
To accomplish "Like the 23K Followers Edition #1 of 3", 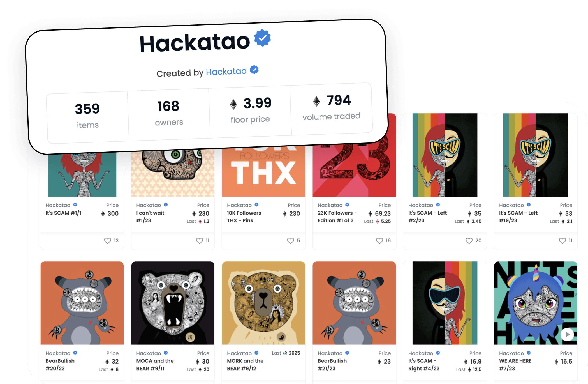I will pos(379,241).
